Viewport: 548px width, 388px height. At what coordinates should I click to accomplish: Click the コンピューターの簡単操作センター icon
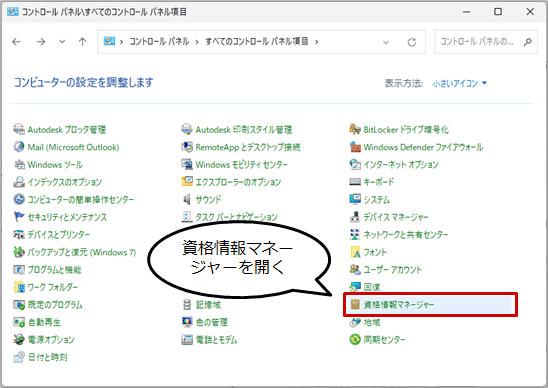point(19,199)
